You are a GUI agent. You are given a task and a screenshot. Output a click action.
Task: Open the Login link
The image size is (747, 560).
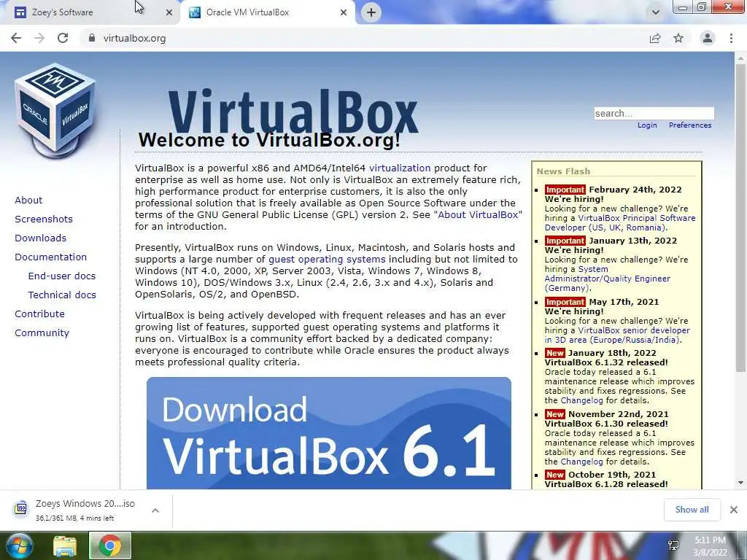(647, 125)
